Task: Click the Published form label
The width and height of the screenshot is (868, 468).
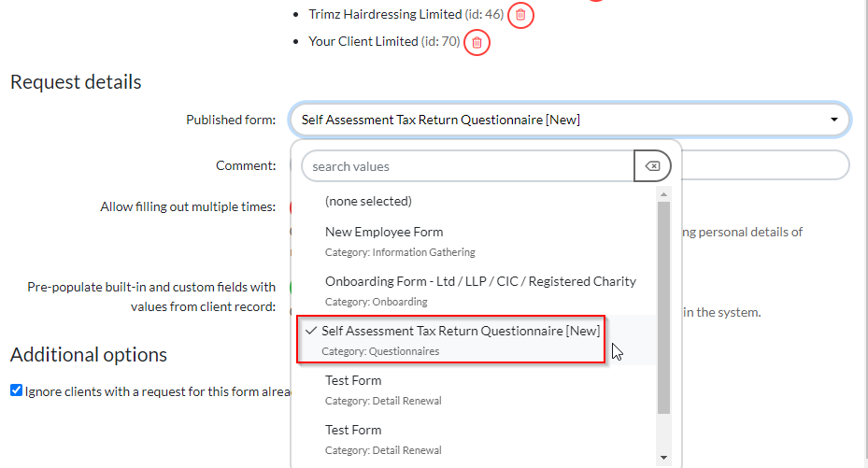Action: tap(231, 120)
